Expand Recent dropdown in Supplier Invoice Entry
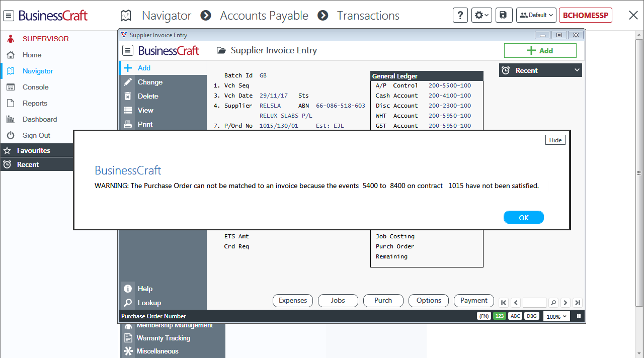 [x=540, y=70]
